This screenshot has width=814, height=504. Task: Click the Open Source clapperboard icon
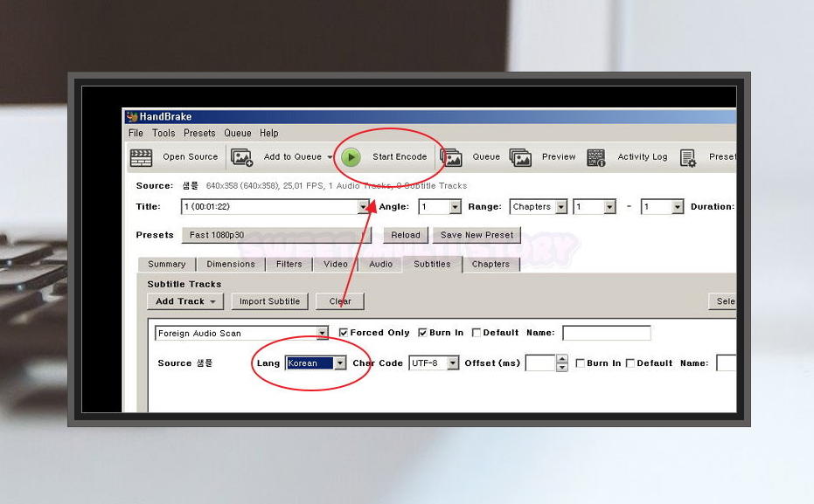[x=141, y=157]
